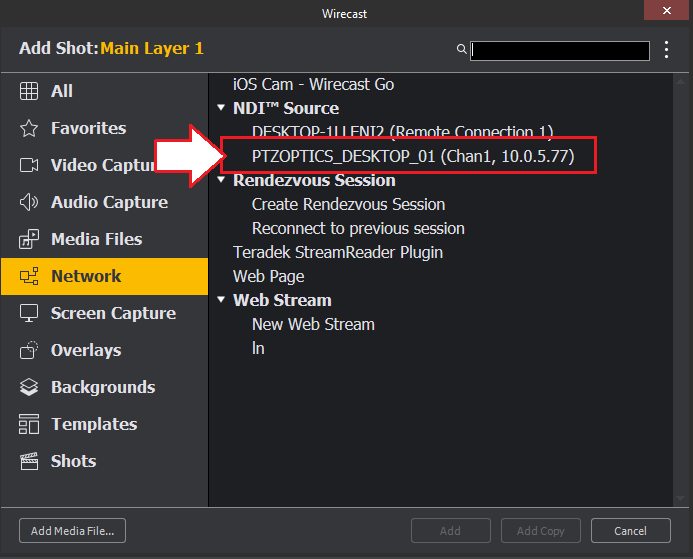Switch to the Shots category
This screenshot has width=693, height=559.
(73, 461)
